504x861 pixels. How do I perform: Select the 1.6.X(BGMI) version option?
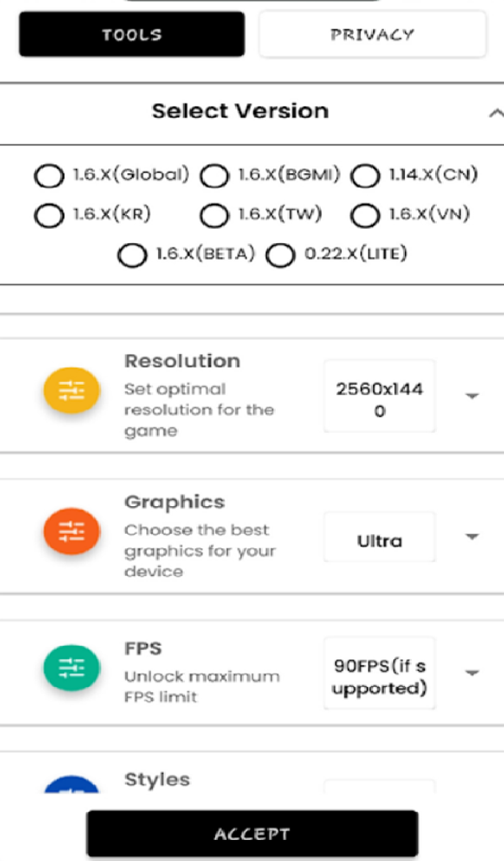coord(214,177)
